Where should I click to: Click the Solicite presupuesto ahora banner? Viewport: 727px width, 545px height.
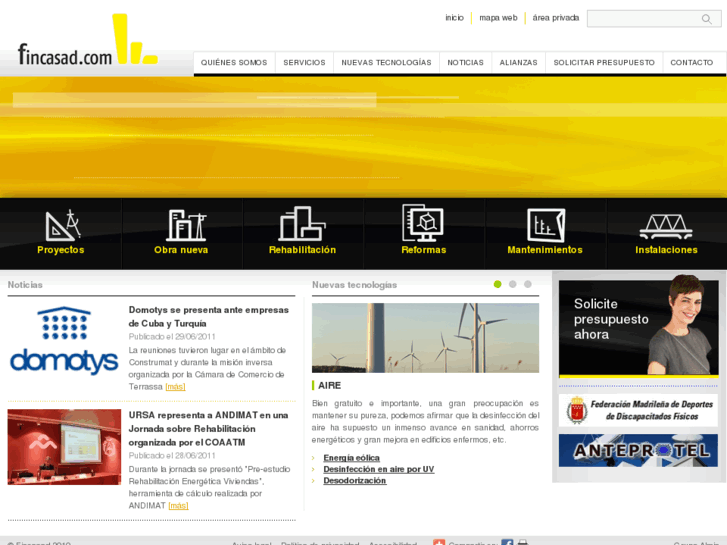click(638, 327)
